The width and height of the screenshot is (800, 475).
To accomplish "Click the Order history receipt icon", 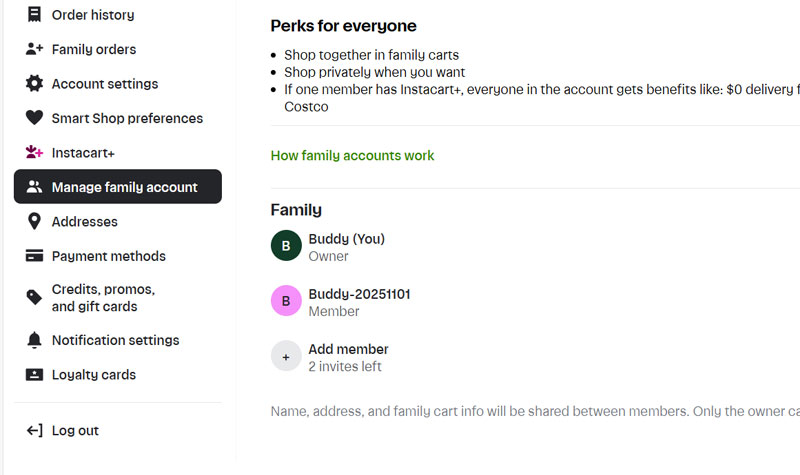I will click(34, 15).
